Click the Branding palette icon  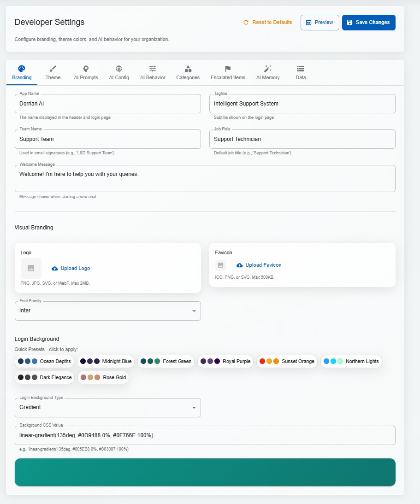pyautogui.click(x=21, y=69)
